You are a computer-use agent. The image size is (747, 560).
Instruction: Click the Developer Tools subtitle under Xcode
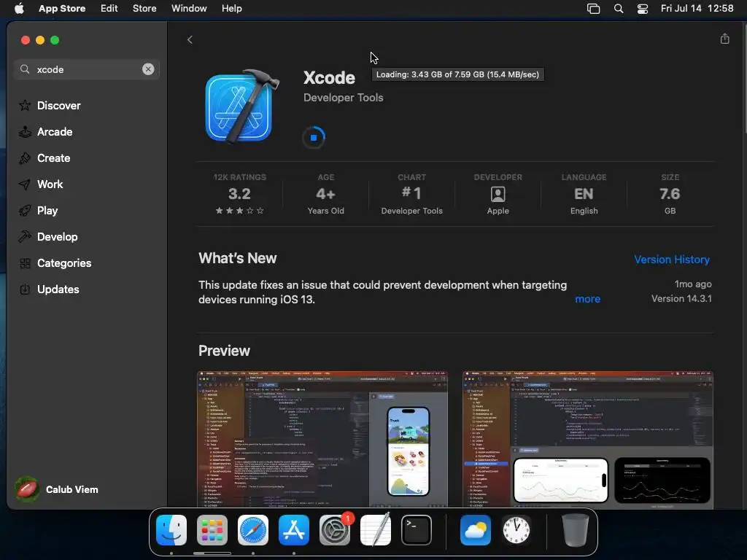pos(343,98)
